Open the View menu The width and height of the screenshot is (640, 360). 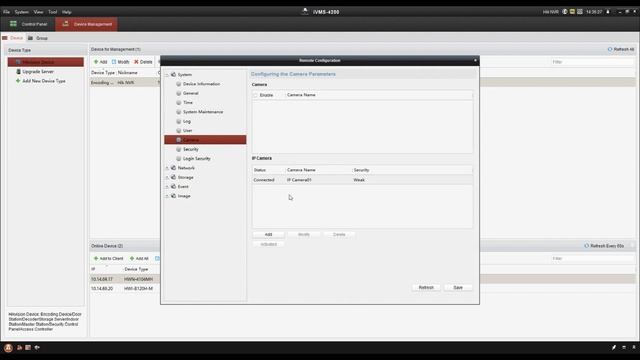38,12
